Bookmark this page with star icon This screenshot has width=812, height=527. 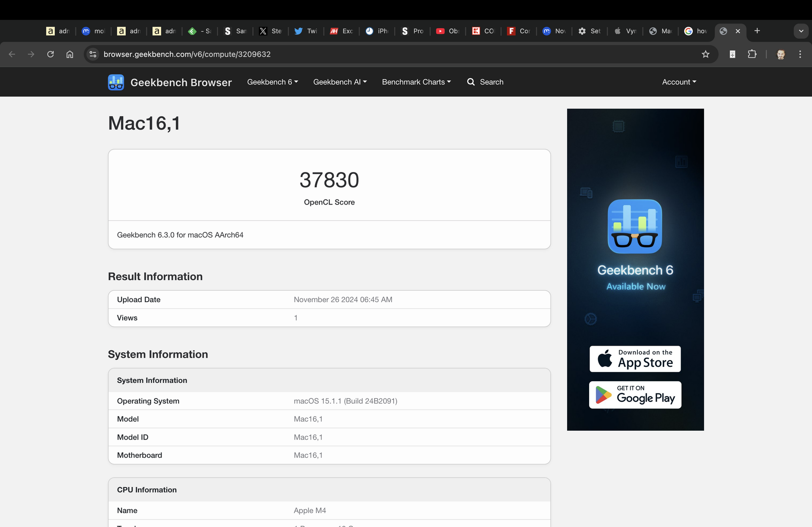click(705, 54)
